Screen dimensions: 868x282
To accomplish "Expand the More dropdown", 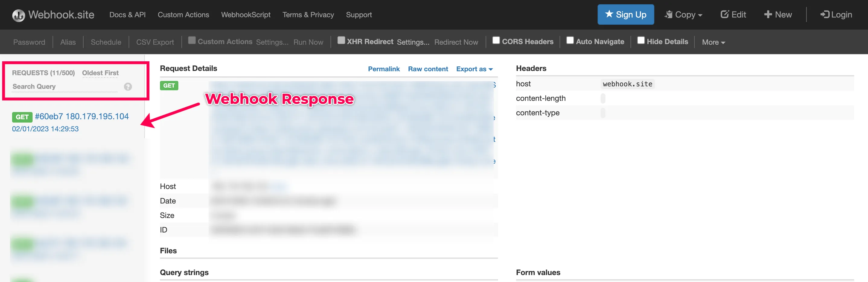I will (x=713, y=42).
